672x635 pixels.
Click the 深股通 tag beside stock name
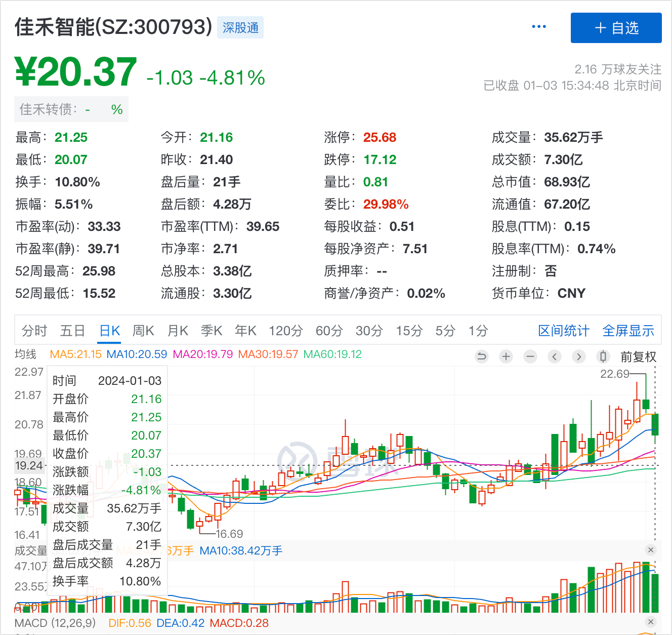point(240,28)
